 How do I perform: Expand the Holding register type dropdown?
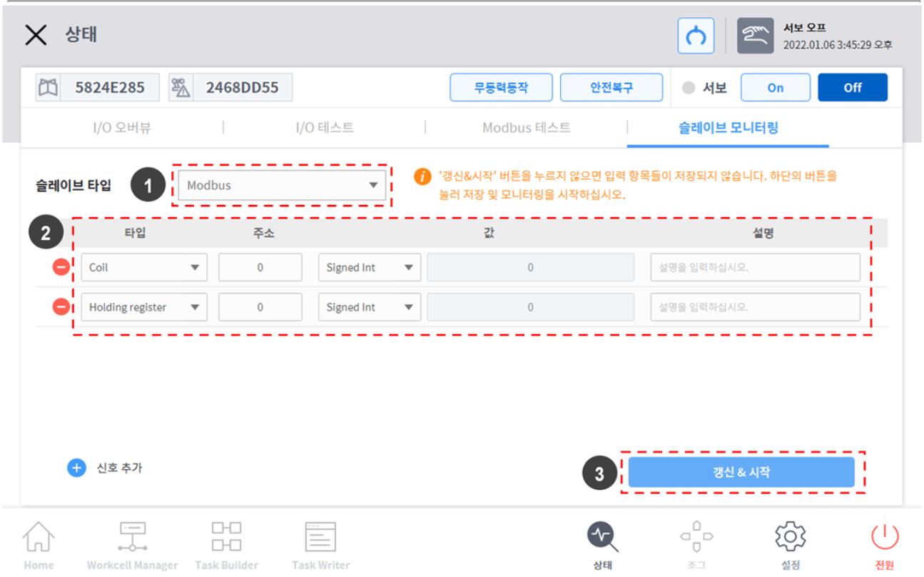(143, 307)
